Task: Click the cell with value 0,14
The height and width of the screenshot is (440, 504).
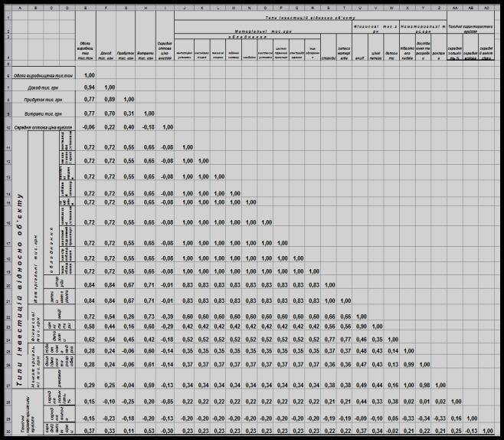Action: (x=391, y=349)
